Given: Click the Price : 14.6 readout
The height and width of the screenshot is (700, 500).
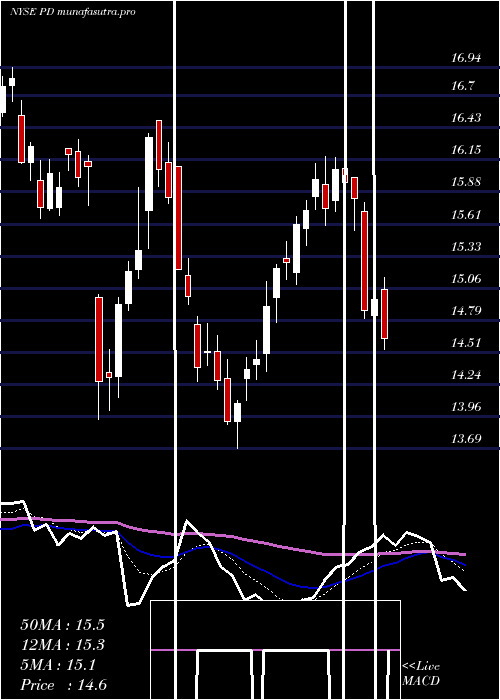Looking at the screenshot, I should coord(63,685).
